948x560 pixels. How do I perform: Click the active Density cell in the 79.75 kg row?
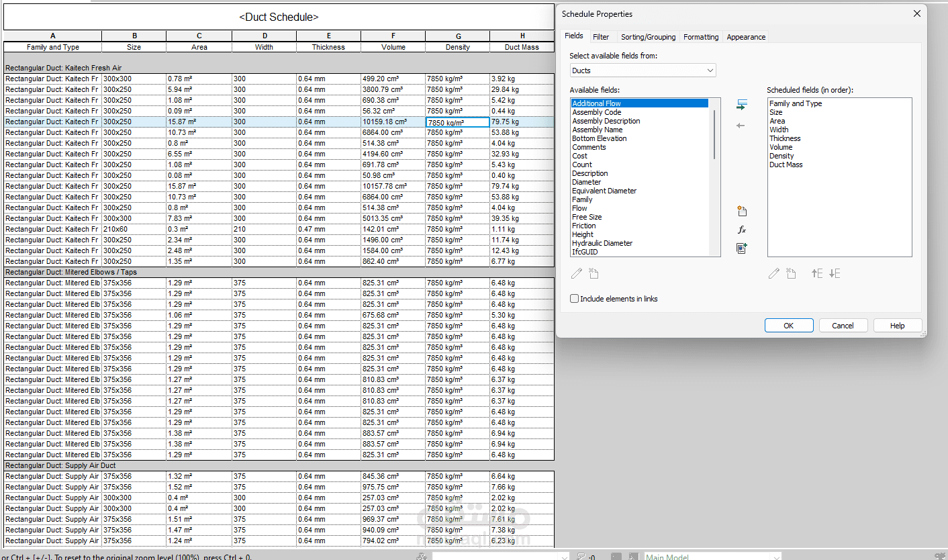[x=458, y=122]
